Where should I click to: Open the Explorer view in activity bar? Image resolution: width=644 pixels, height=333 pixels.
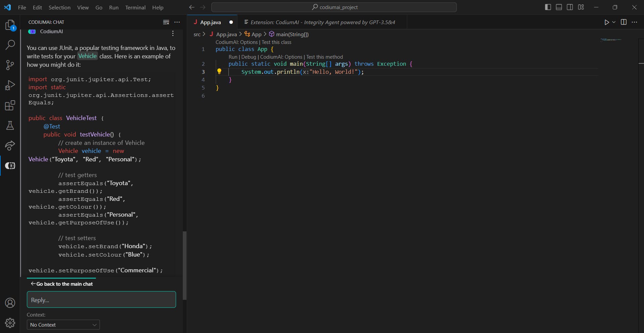(10, 25)
